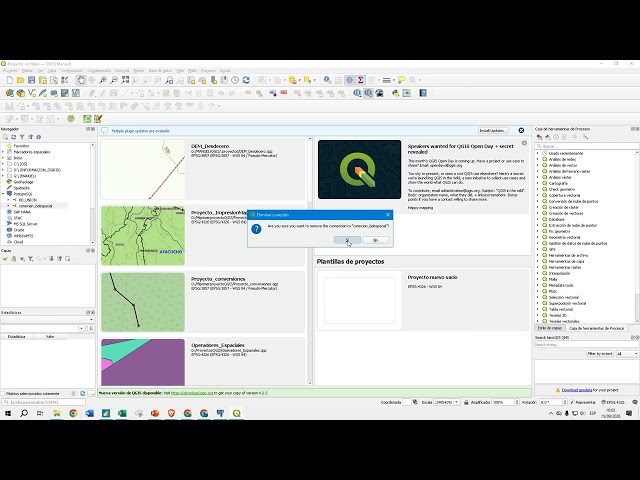Close the Eliminar conexión dialog
640x480 pixels.
pyautogui.click(x=388, y=215)
